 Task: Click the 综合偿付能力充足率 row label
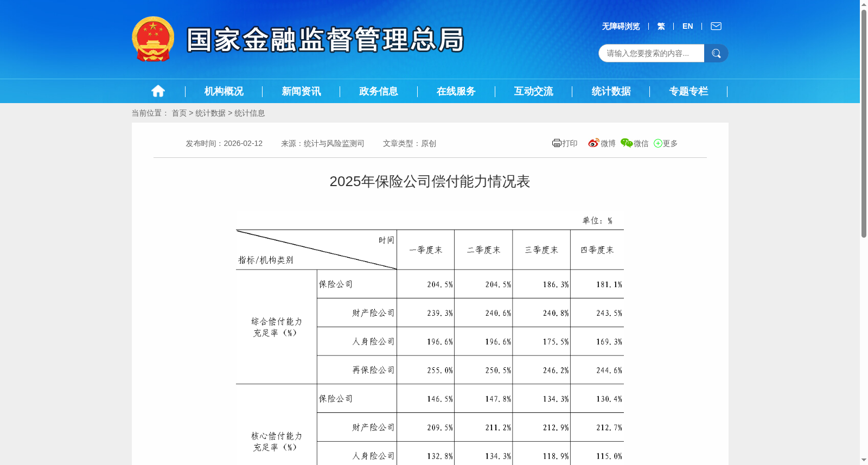tap(277, 327)
